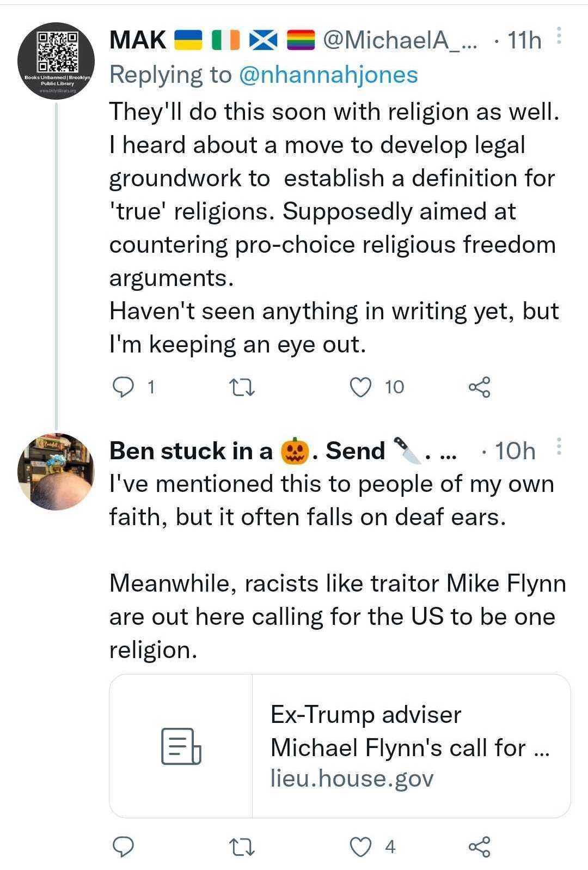588x870 pixels.
Task: Open the lieu.house.gov link card
Action: (x=409, y=746)
